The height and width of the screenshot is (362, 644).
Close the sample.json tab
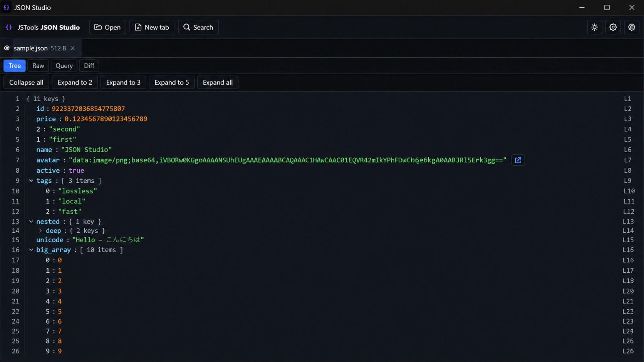pyautogui.click(x=72, y=48)
